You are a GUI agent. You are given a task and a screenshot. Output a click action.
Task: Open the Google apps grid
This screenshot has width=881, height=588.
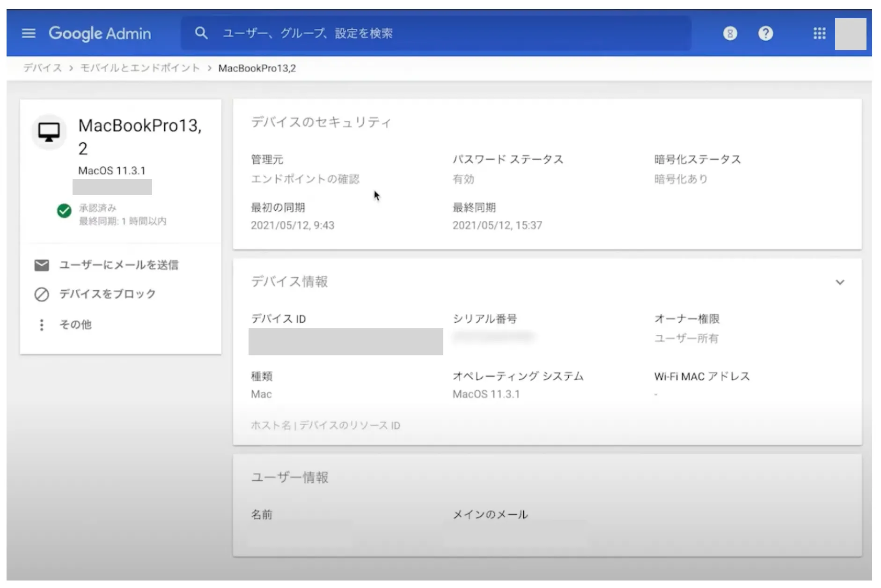click(819, 33)
